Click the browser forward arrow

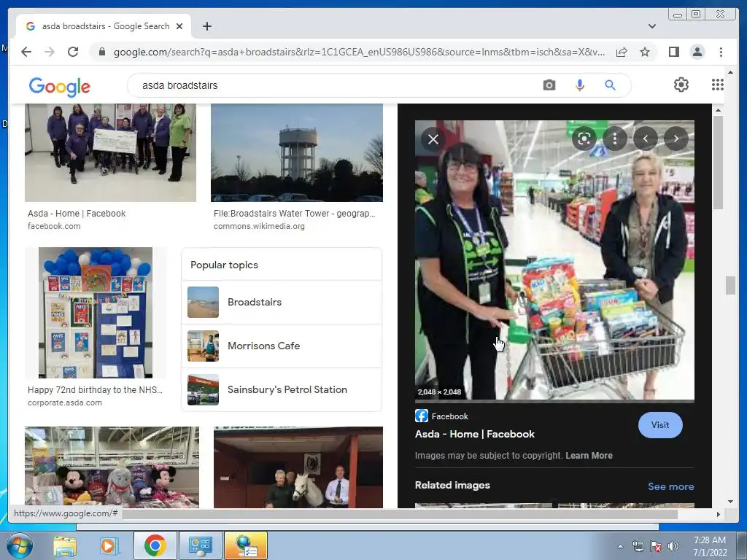pos(50,52)
